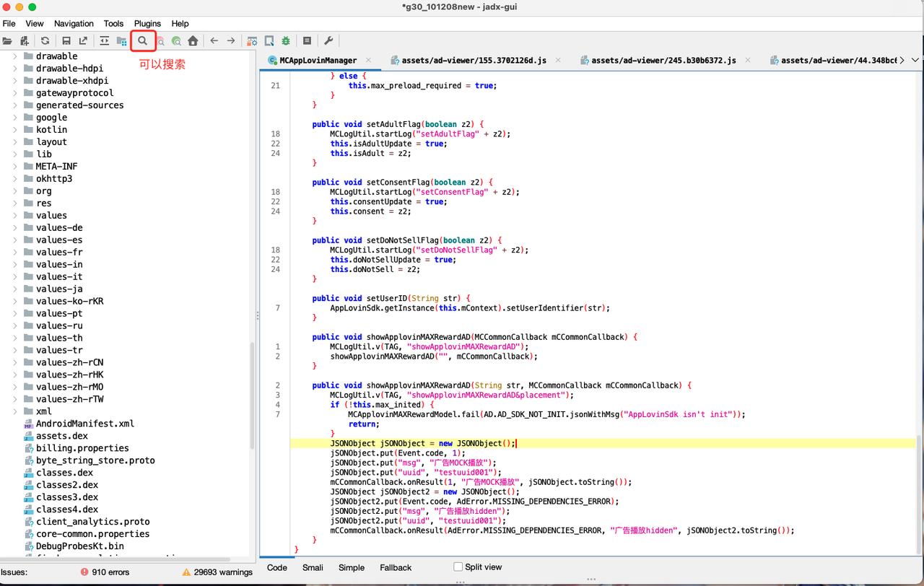Open preferences with wrench icon
Viewport: 924px width, 586px height.
328,41
